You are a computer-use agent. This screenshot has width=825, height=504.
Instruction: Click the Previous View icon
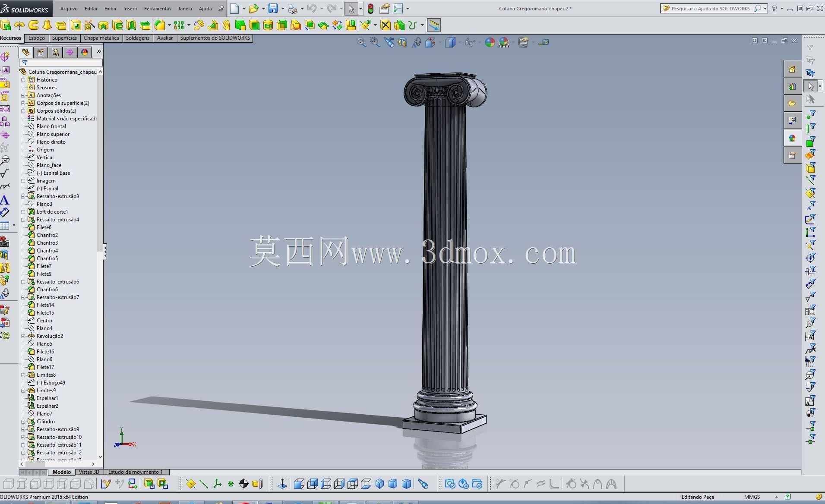[x=389, y=42]
